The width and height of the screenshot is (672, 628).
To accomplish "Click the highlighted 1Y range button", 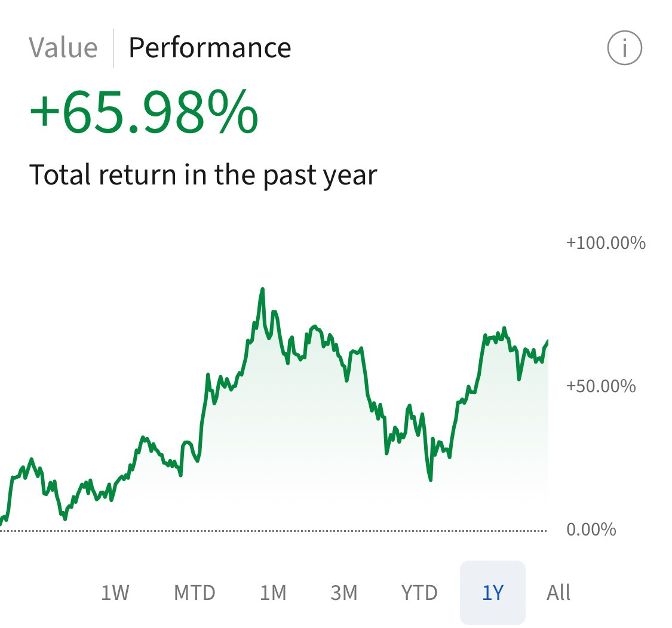I will [493, 593].
